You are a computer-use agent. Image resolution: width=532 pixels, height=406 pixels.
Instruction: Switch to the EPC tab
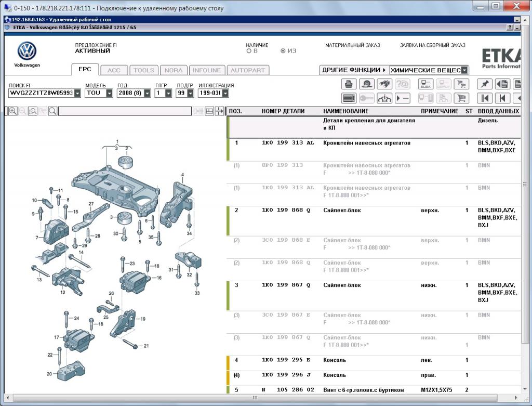(x=85, y=69)
